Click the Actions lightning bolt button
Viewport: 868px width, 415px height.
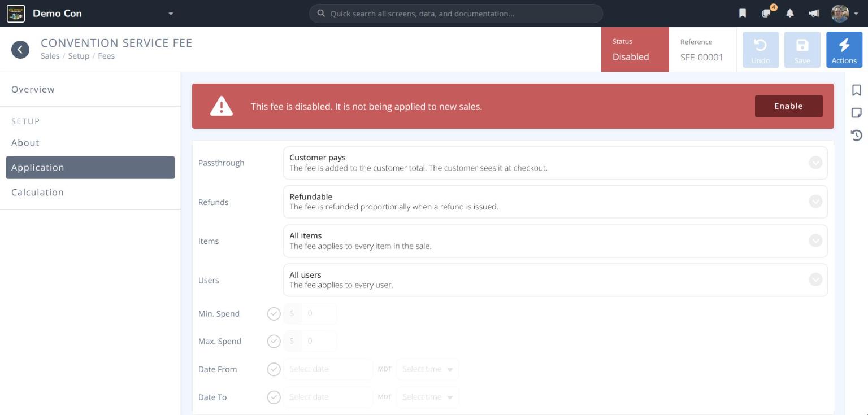point(844,50)
